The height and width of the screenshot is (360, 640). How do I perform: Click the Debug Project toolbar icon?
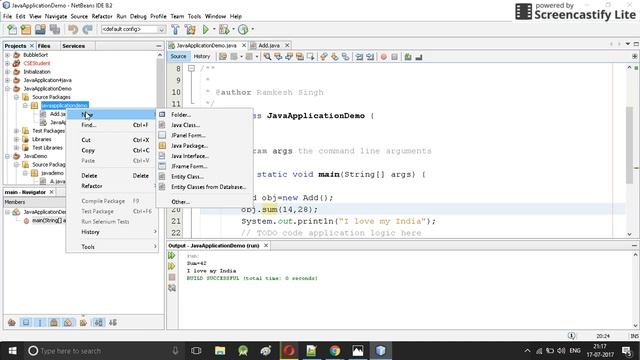[224, 29]
